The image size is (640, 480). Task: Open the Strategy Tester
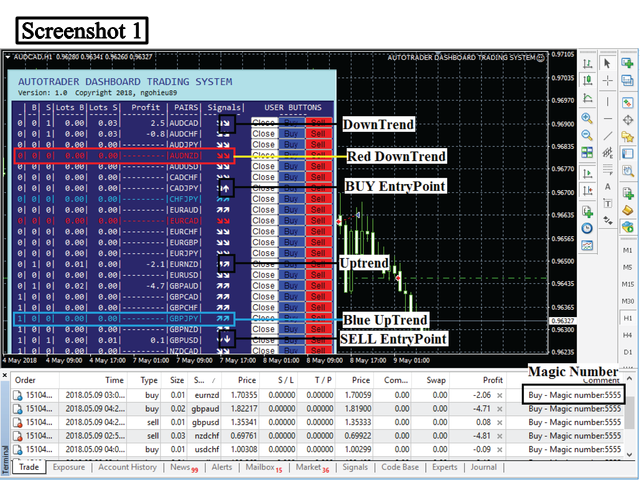pos(627,171)
